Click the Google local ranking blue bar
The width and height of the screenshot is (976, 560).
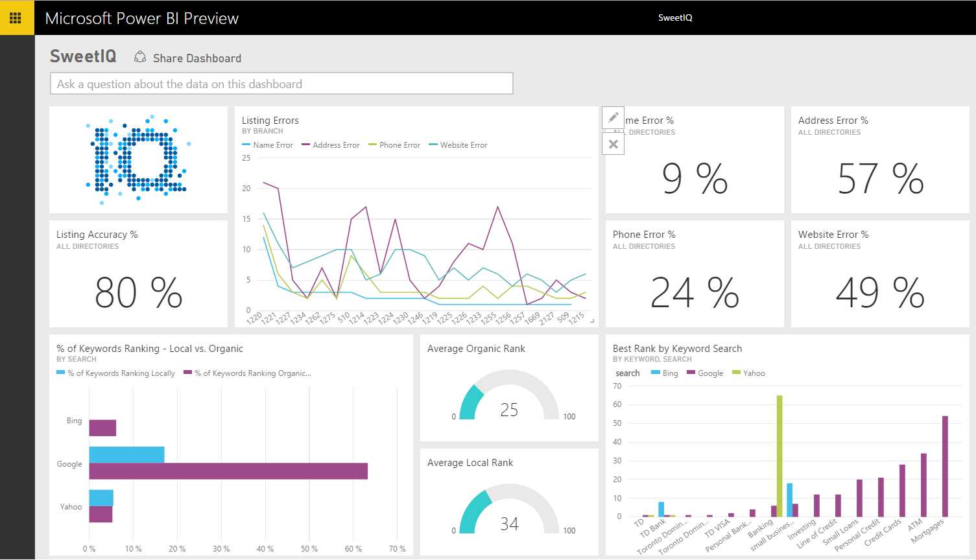tap(126, 454)
